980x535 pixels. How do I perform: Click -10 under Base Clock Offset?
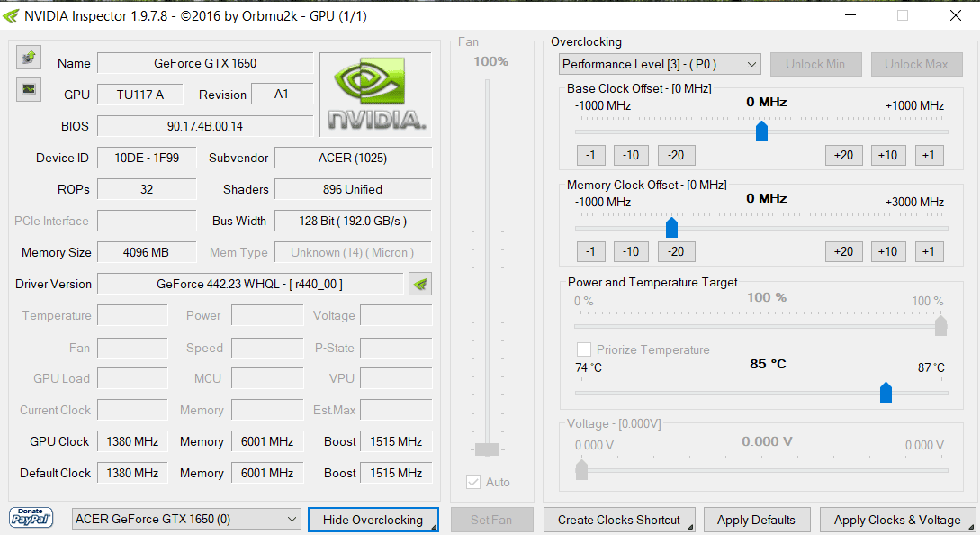[x=631, y=155]
